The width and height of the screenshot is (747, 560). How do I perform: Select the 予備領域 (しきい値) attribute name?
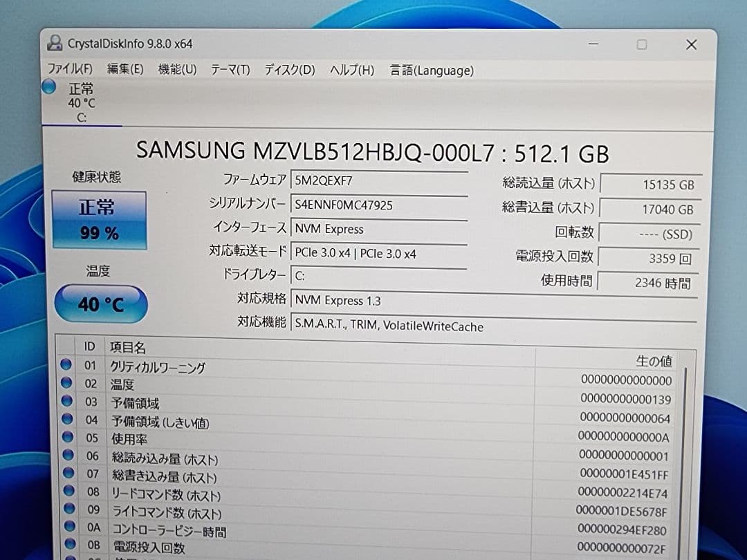160,422
